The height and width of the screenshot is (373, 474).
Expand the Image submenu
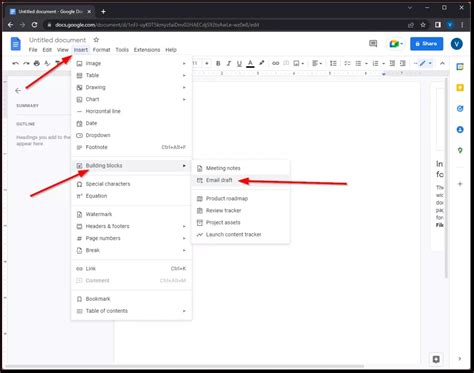coord(131,63)
